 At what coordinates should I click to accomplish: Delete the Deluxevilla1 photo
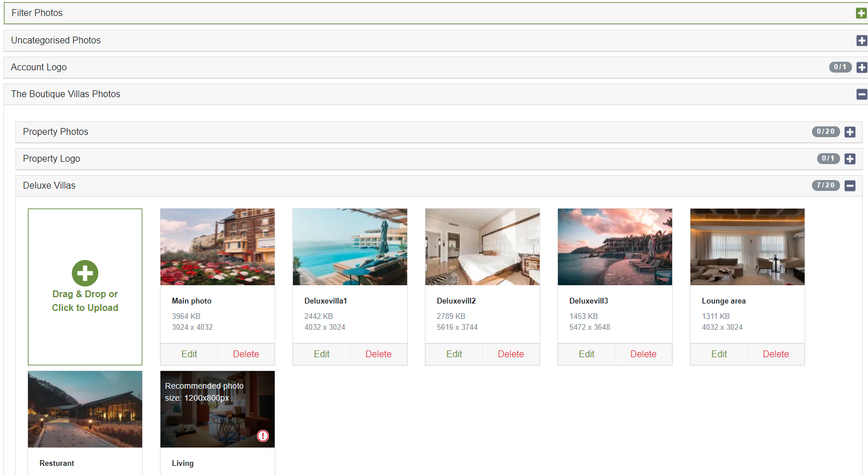[x=379, y=354]
